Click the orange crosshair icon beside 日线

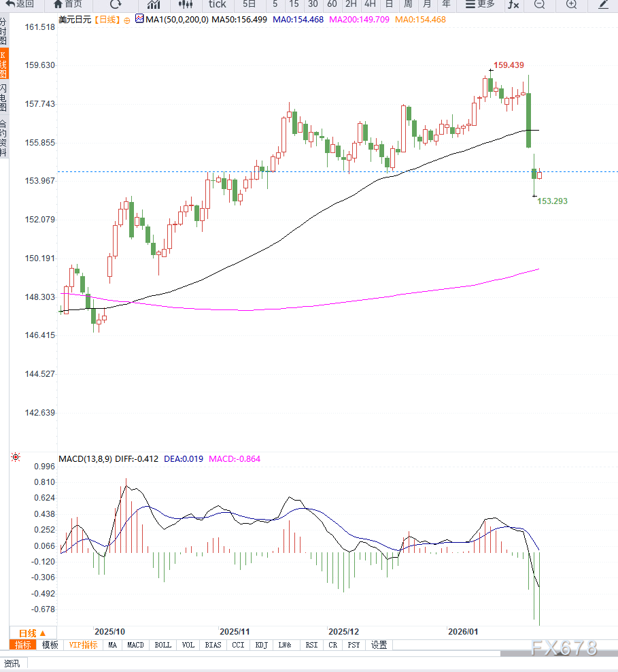tap(127, 20)
